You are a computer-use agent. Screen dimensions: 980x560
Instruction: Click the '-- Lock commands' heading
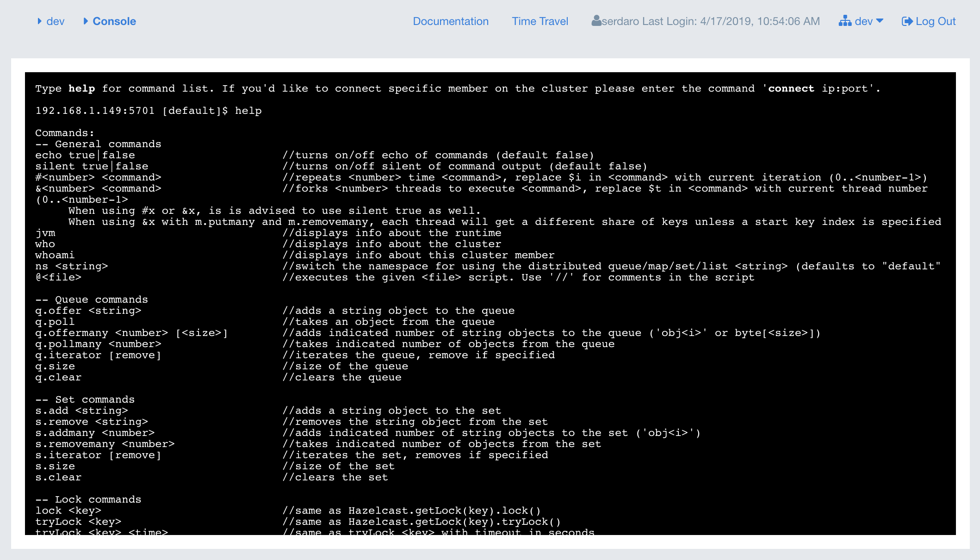tap(88, 499)
